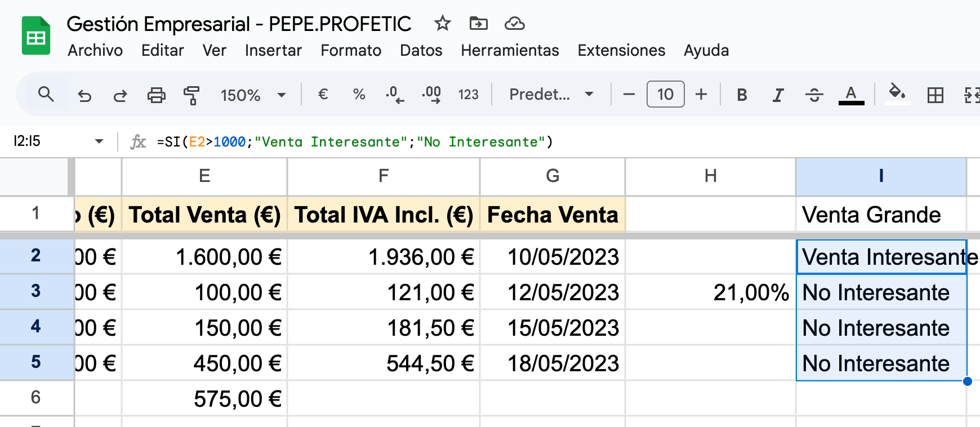The height and width of the screenshot is (427, 980).
Task: Print the spreadsheet
Action: point(156,95)
